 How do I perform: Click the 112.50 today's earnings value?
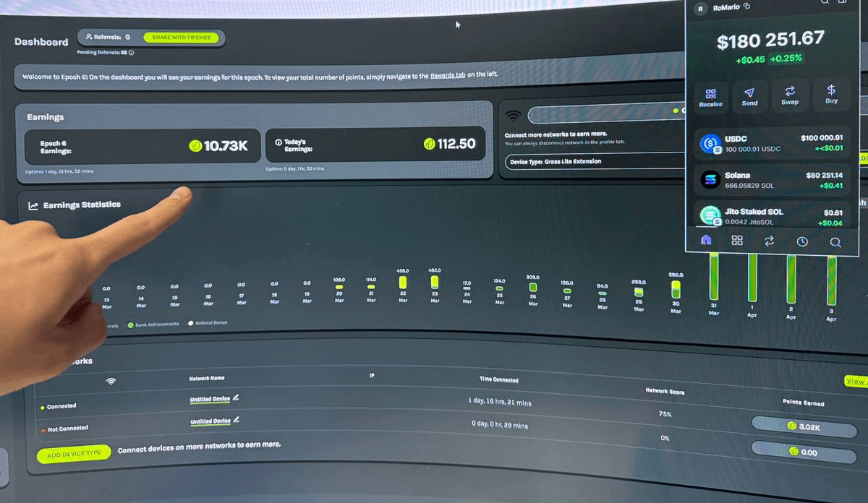tap(456, 144)
